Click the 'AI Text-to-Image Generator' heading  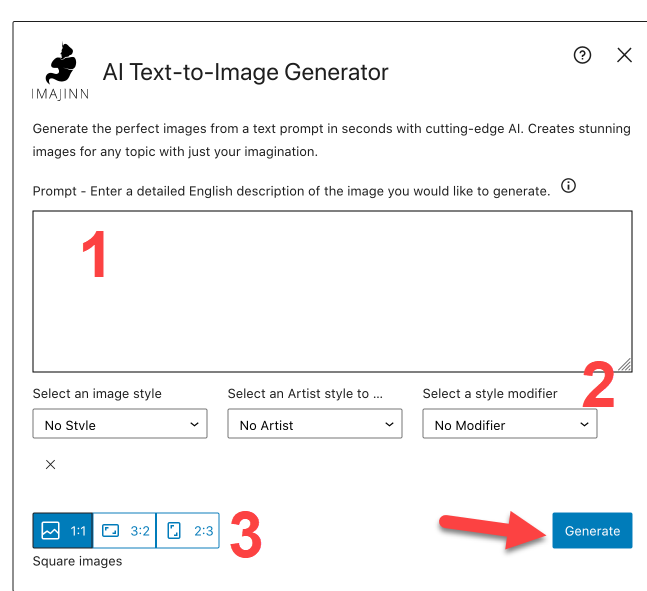click(x=246, y=72)
